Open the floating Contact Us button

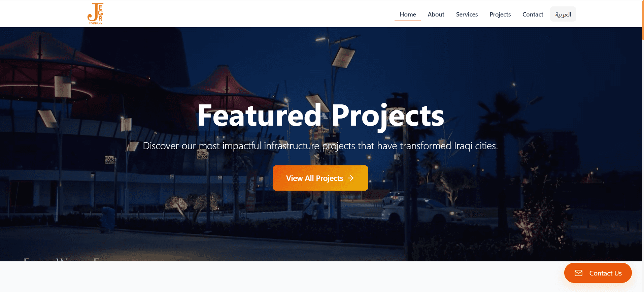coord(598,273)
